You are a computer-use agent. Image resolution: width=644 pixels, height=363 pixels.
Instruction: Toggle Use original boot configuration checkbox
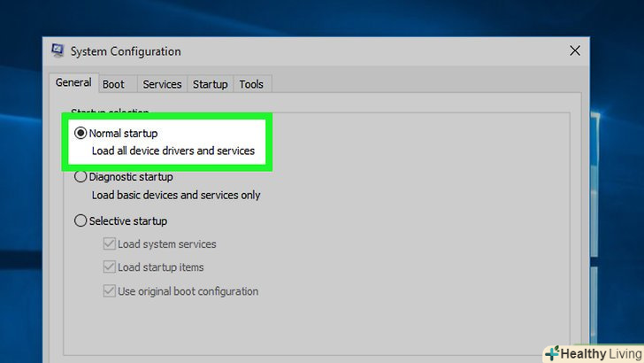(110, 290)
